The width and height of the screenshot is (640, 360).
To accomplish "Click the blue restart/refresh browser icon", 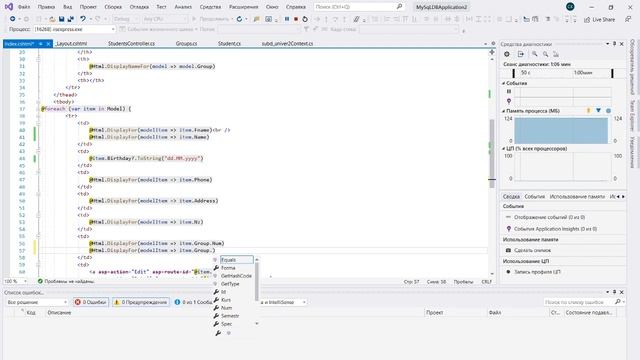I will point(239,19).
